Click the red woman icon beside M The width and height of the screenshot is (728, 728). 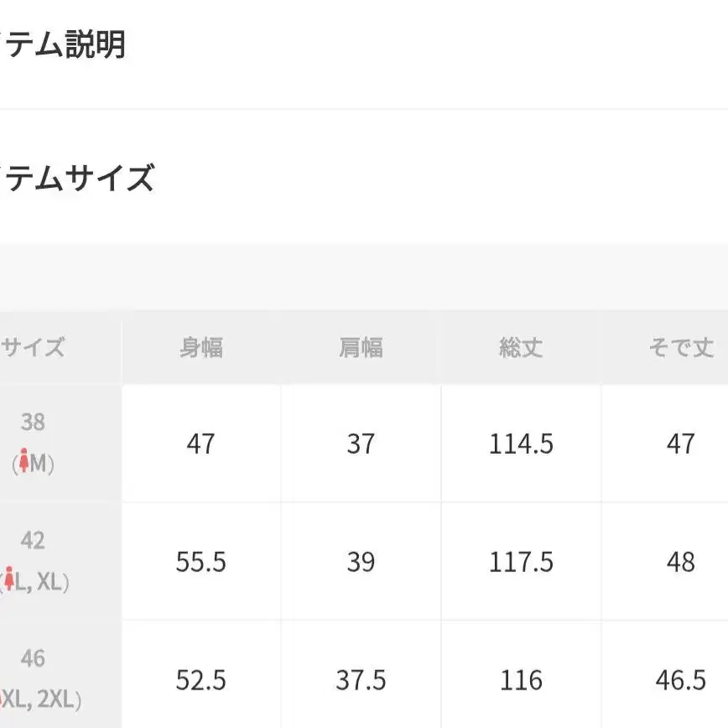point(24,462)
